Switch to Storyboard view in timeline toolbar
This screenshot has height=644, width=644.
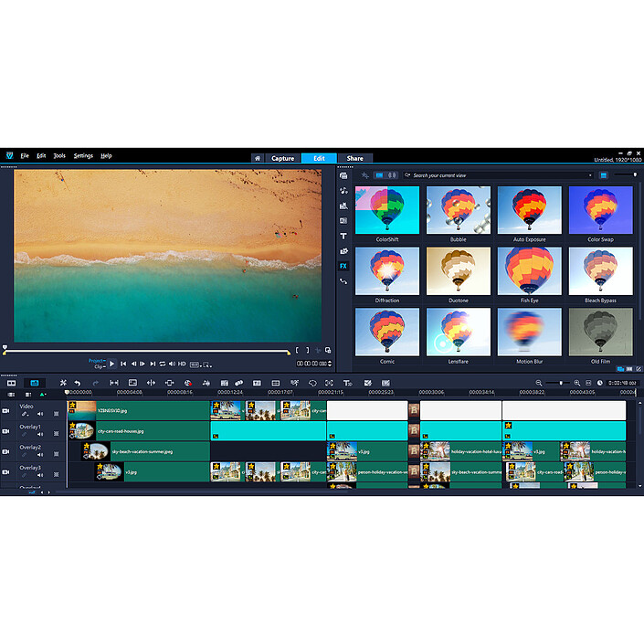point(11,383)
